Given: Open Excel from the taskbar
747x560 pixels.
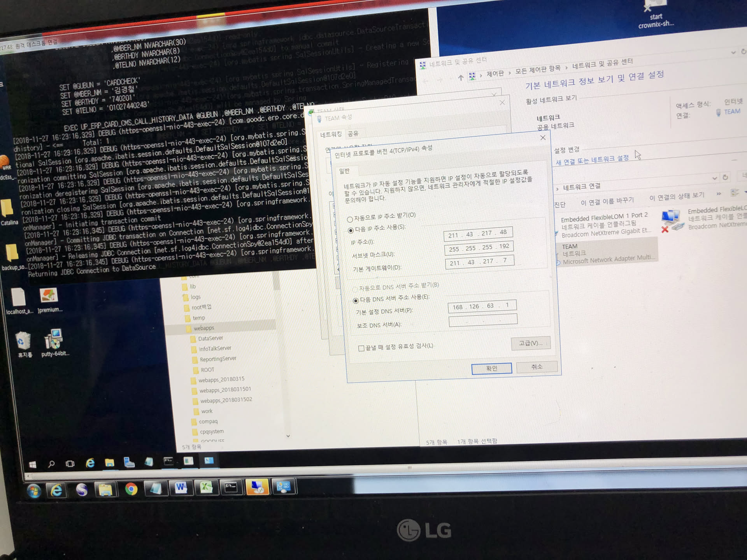Looking at the screenshot, I should [206, 487].
